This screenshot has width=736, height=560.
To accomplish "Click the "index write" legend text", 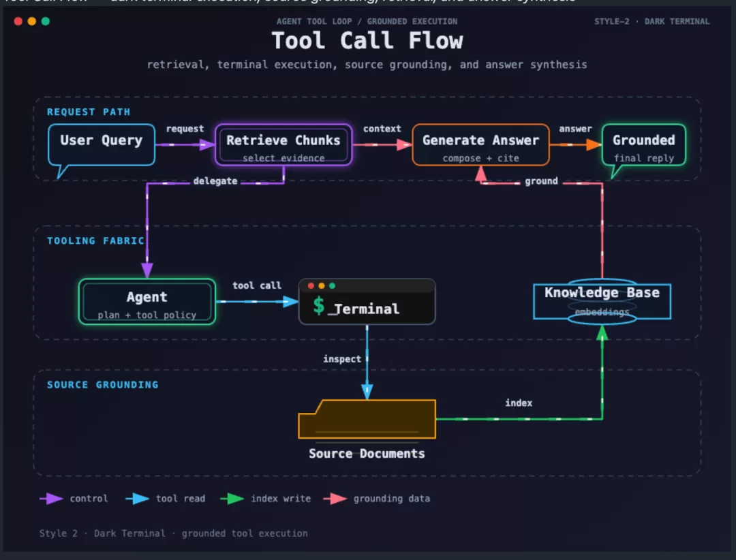I will (281, 499).
